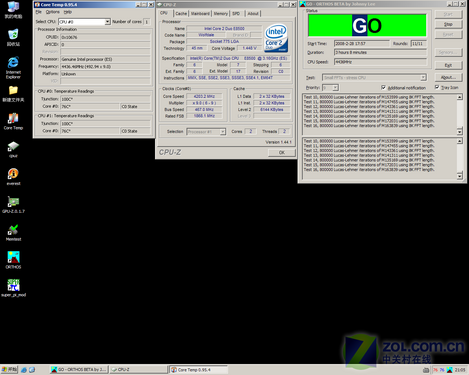469x375 pixels.
Task: Switch to CPU-Z in the taskbar
Action: tap(138, 370)
